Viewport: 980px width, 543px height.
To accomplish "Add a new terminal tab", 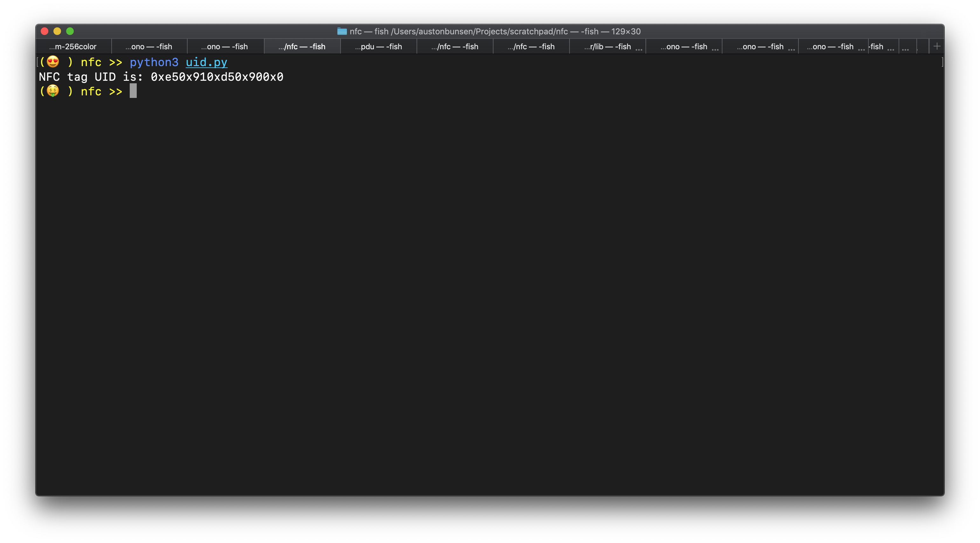I will click(937, 46).
